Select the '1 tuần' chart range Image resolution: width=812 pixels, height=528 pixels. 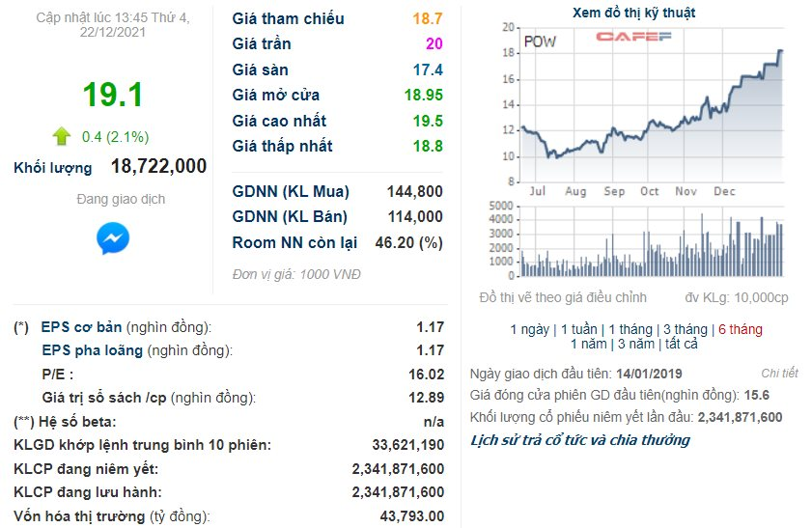[578, 329]
